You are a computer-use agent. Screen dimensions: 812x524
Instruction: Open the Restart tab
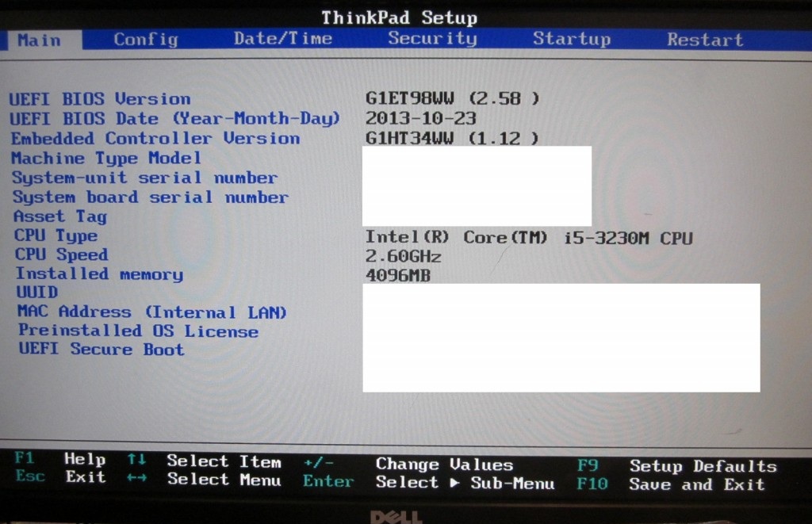(x=705, y=40)
